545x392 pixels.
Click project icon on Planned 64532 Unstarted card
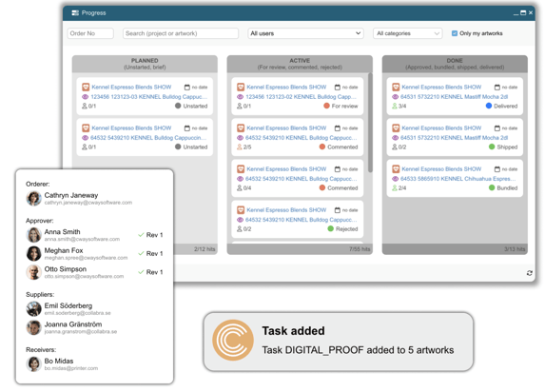pyautogui.click(x=86, y=128)
